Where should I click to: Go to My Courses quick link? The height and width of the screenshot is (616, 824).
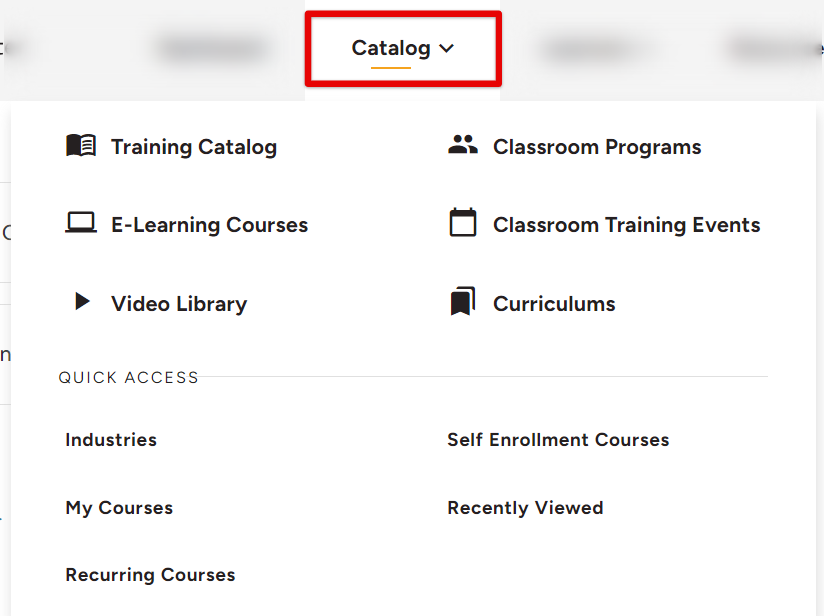119,508
